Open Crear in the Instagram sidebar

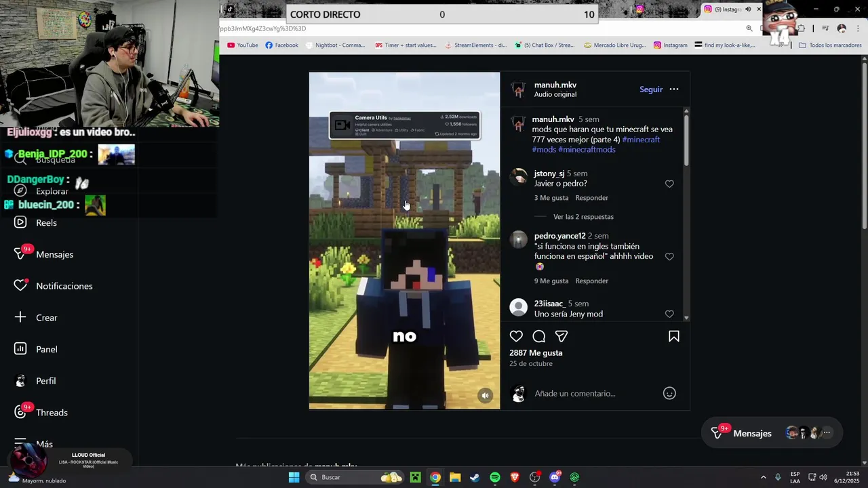point(37,317)
